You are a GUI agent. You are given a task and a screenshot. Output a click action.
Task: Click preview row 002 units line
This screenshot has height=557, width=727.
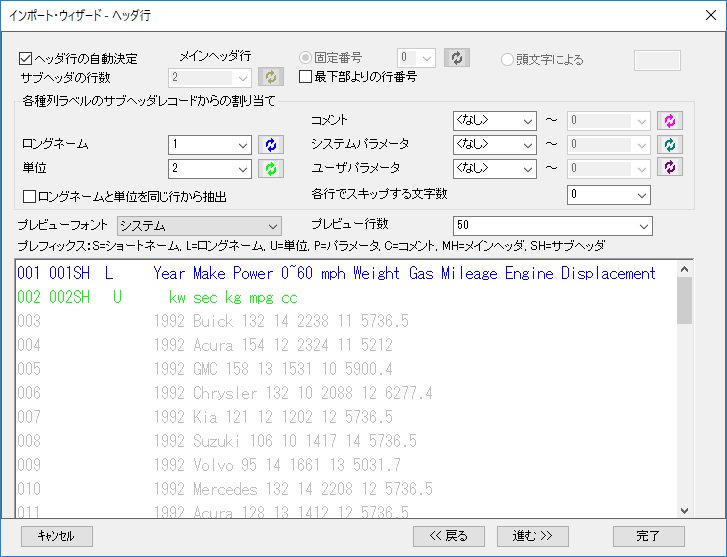click(158, 297)
